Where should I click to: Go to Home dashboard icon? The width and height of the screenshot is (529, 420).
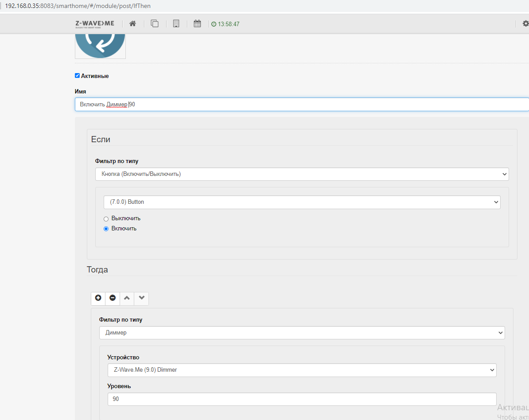click(132, 23)
